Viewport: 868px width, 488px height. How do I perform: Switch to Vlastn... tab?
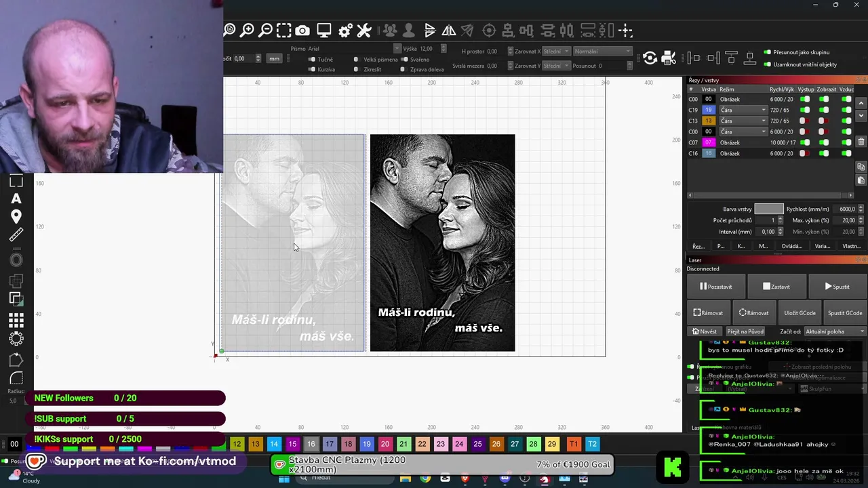pyautogui.click(x=851, y=246)
